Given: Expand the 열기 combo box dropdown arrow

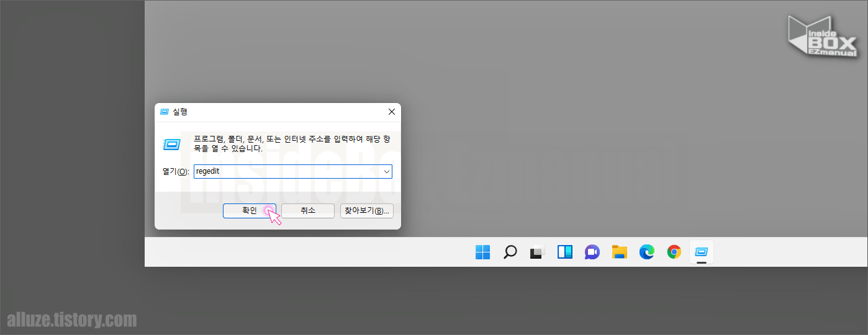Looking at the screenshot, I should [386, 171].
